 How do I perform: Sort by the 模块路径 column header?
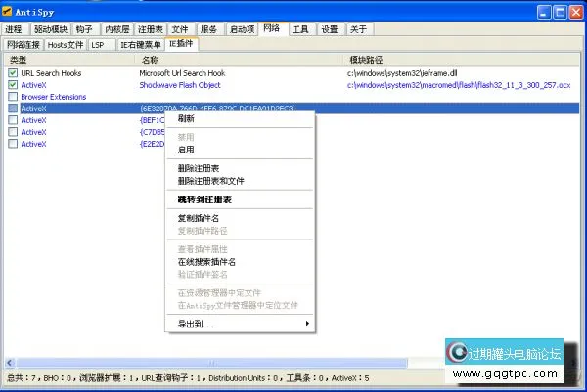(x=461, y=60)
